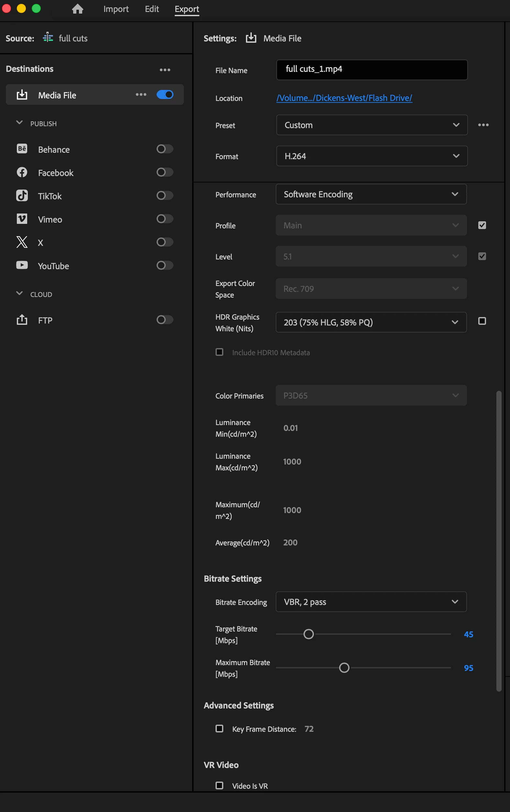Click the Bitrate Settings heading
This screenshot has width=510, height=812.
tap(233, 579)
